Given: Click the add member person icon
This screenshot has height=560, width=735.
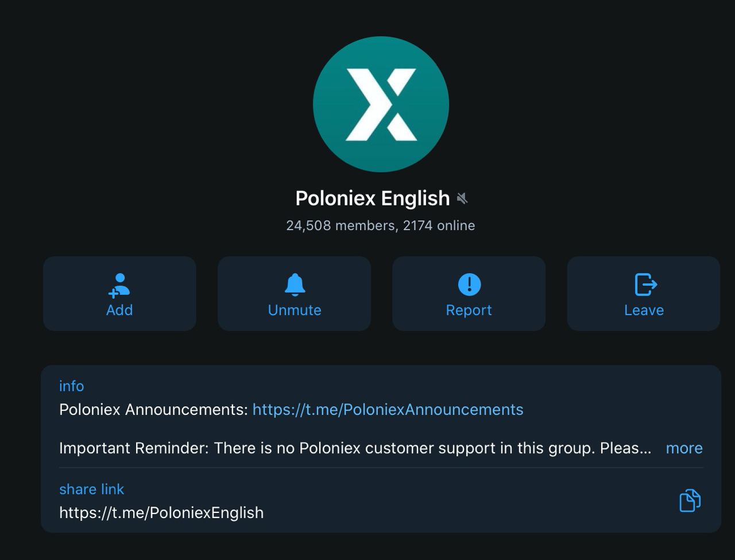Looking at the screenshot, I should pyautogui.click(x=119, y=285).
